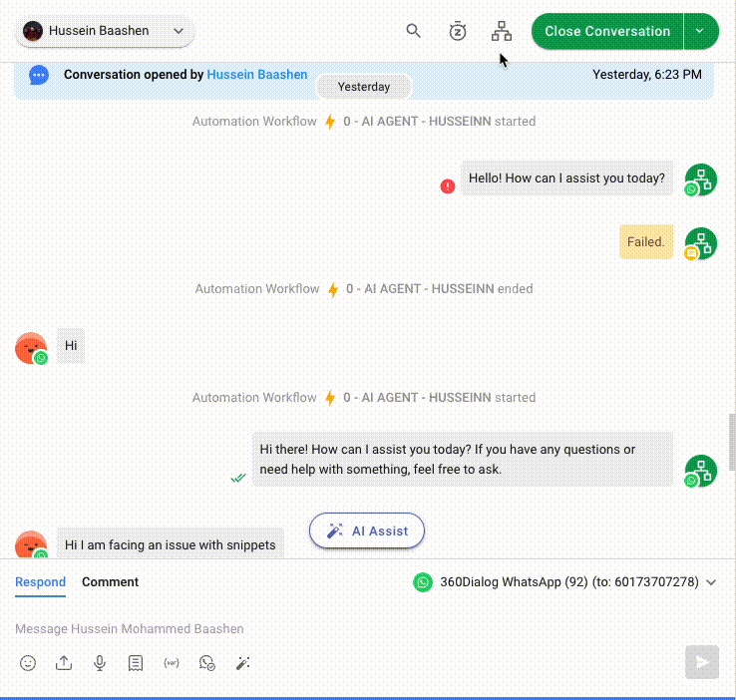Insert a variable using the braces icon
The image size is (736, 700).
coord(172,662)
